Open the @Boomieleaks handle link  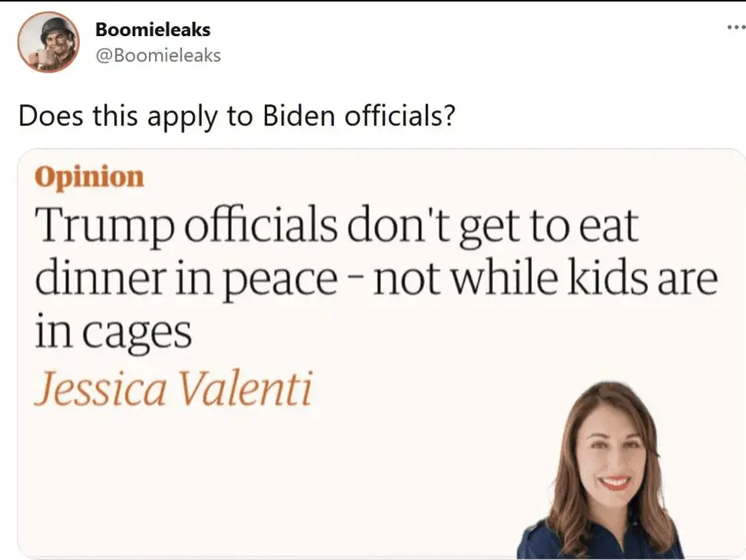pyautogui.click(x=157, y=55)
